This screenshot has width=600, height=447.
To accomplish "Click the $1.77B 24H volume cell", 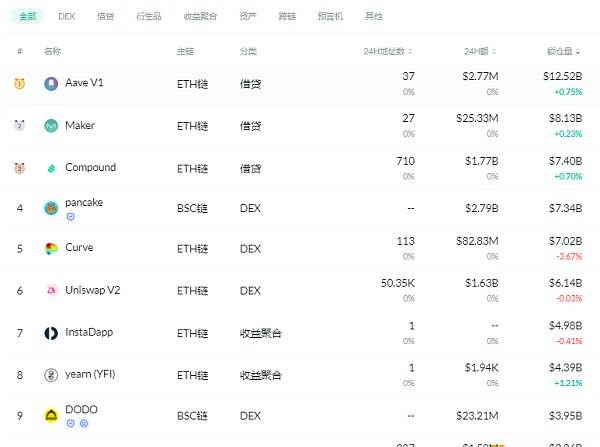I will click(482, 161).
